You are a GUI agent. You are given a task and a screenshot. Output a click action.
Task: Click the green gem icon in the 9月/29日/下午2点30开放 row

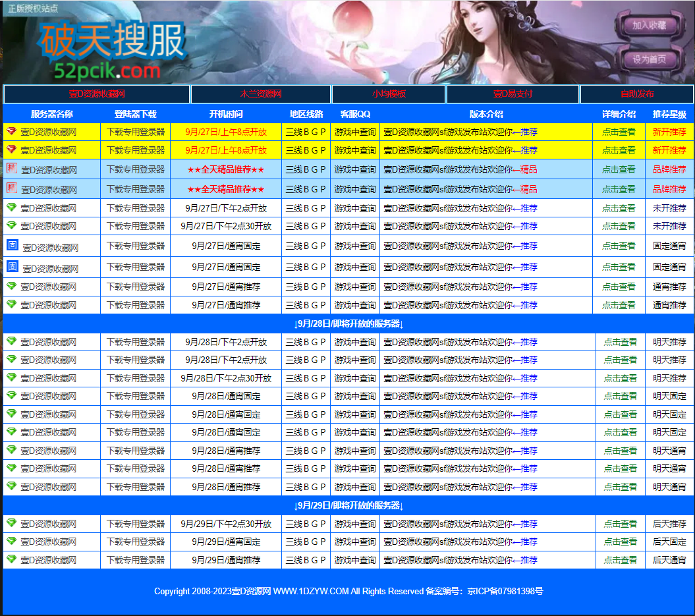(x=11, y=523)
